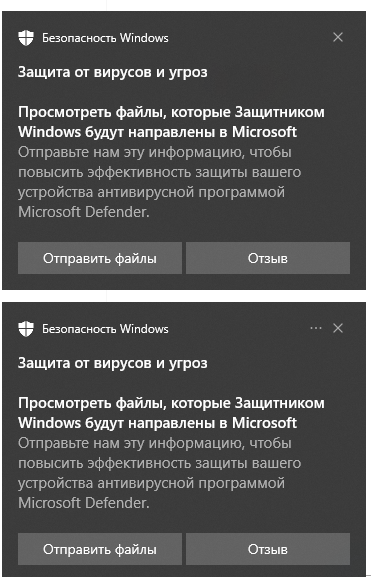Select the 'Защита от вирусов и угроз' heading of the lower toast

click(113, 364)
